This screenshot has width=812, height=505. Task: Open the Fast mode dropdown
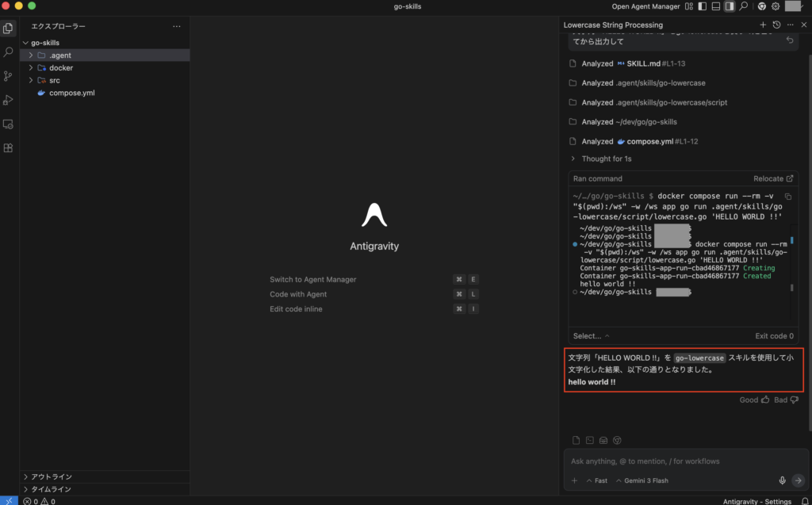click(x=596, y=480)
